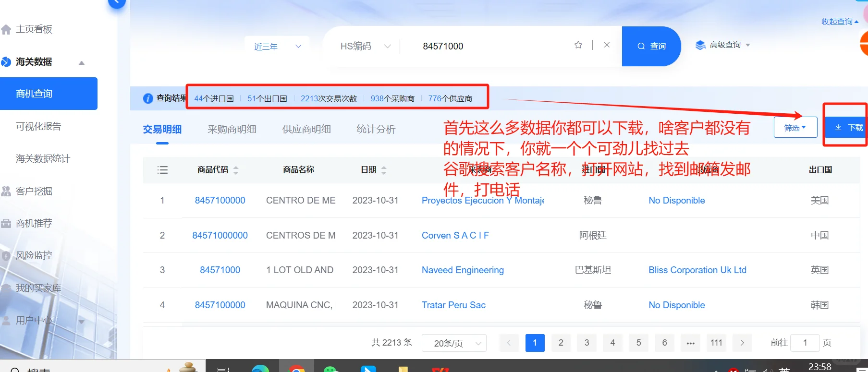Switch to the 交易明细 tab
This screenshot has height=372, width=868.
point(162,129)
